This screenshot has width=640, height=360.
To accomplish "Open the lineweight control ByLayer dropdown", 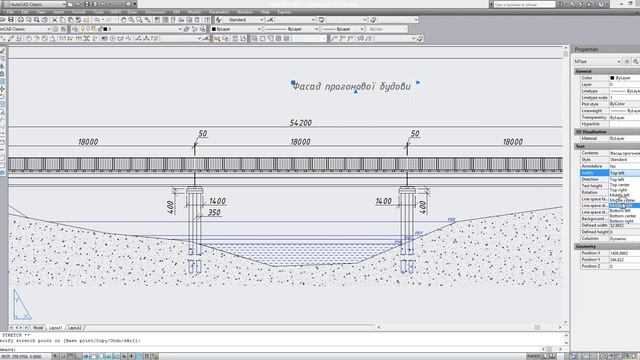I will 362,29.
